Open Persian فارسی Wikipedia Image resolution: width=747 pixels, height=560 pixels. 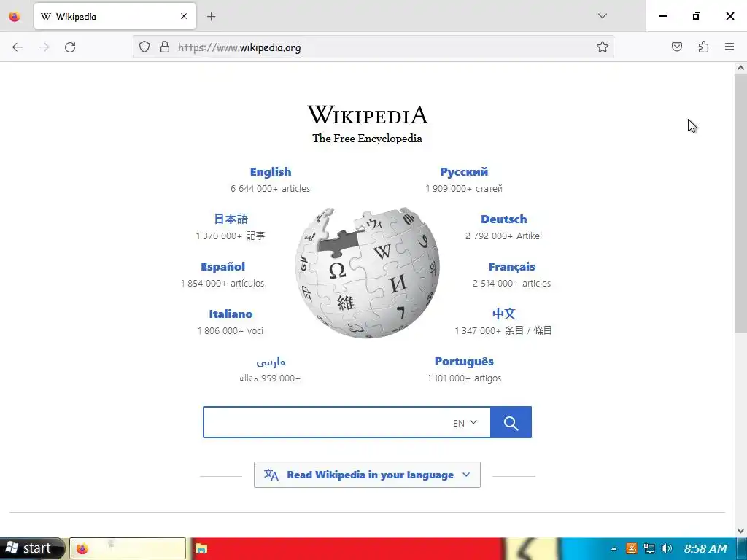pyautogui.click(x=271, y=362)
